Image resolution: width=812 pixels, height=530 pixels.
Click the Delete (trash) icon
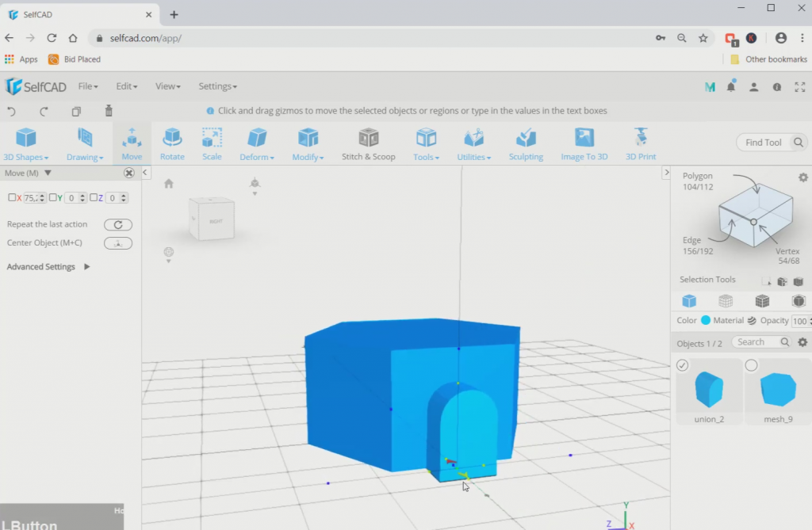[108, 112]
